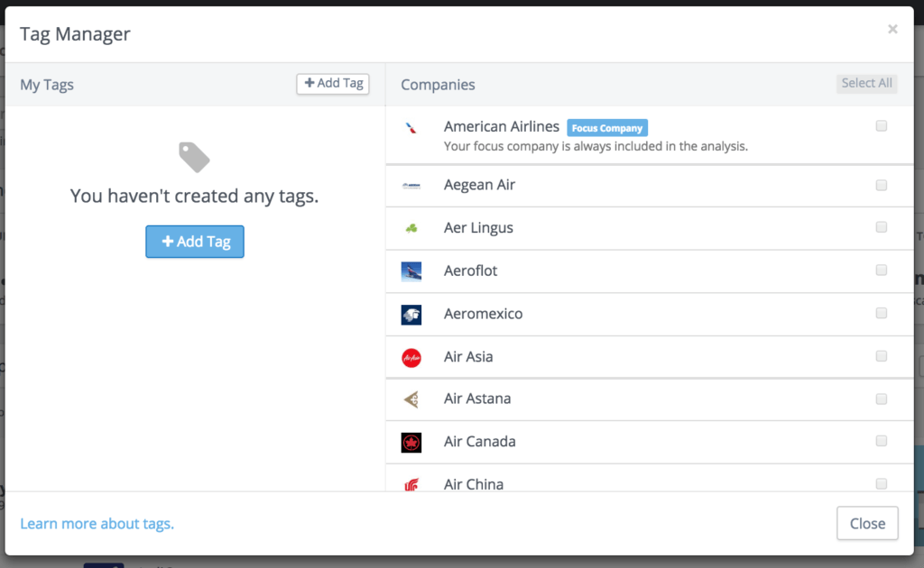Click the "You haven't created any tags." message
This screenshot has width=924, height=568.
tap(195, 196)
